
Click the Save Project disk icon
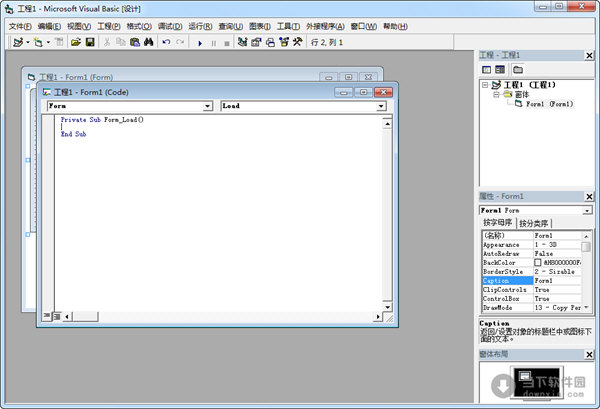point(90,42)
